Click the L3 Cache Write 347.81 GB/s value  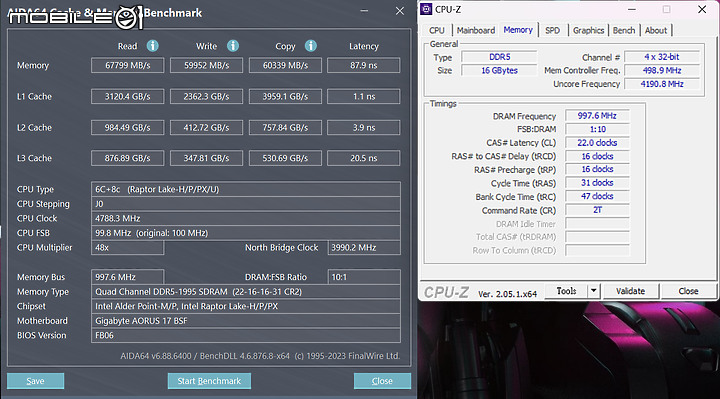point(207,158)
